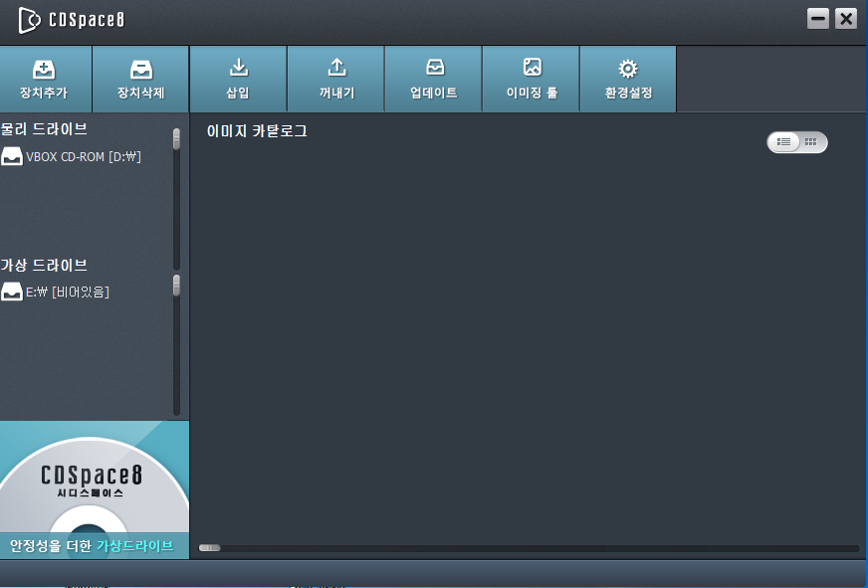Screen dimensions: 868x588
Task: Click the CDSpace8 logo in title bar
Action: click(72, 21)
